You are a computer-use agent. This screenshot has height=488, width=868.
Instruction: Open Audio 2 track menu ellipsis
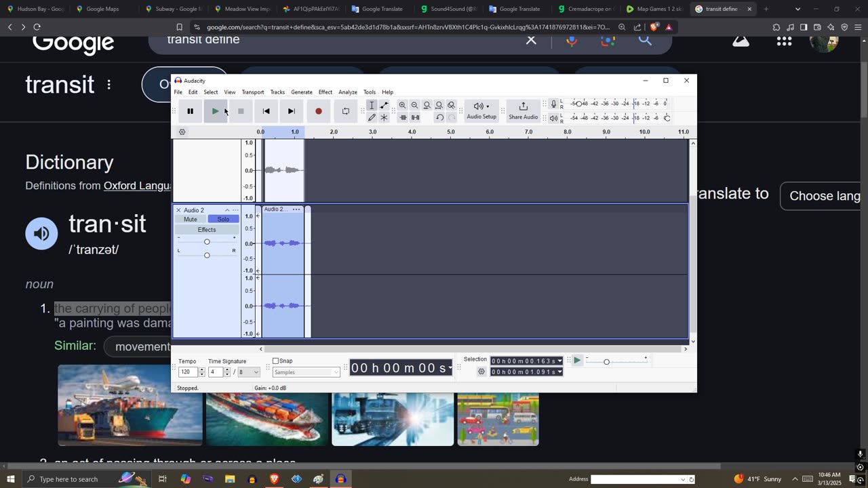[x=235, y=210]
